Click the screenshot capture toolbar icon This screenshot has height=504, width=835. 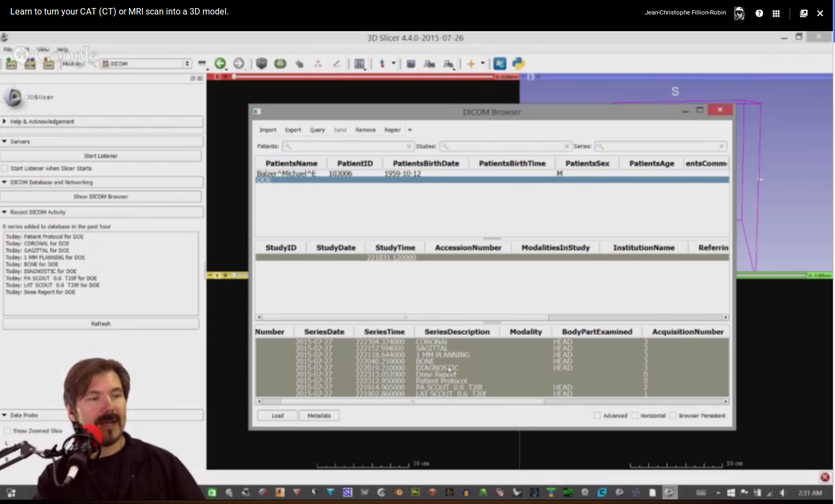click(x=411, y=63)
